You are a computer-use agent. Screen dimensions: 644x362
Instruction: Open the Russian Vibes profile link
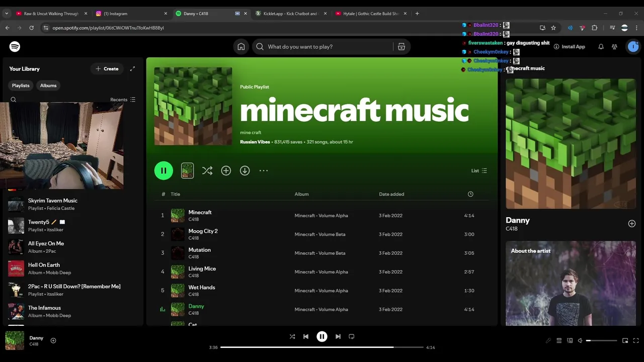[x=255, y=142]
